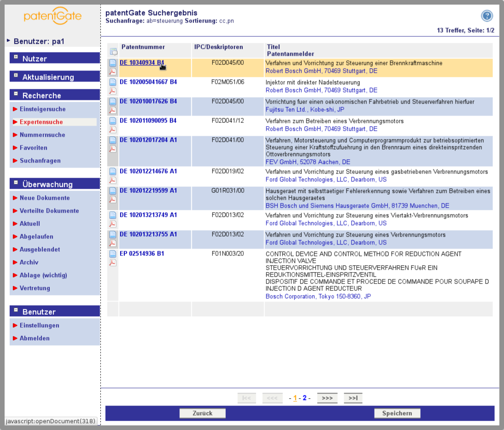Expand the Nutzer menu section
This screenshot has width=504, height=430.
[16, 57]
